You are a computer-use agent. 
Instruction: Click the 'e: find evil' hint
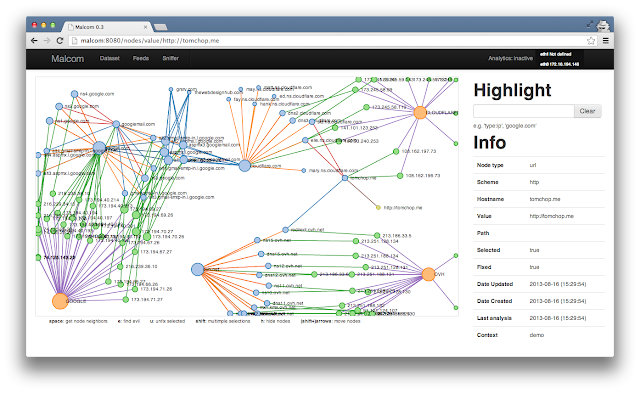pyautogui.click(x=129, y=322)
